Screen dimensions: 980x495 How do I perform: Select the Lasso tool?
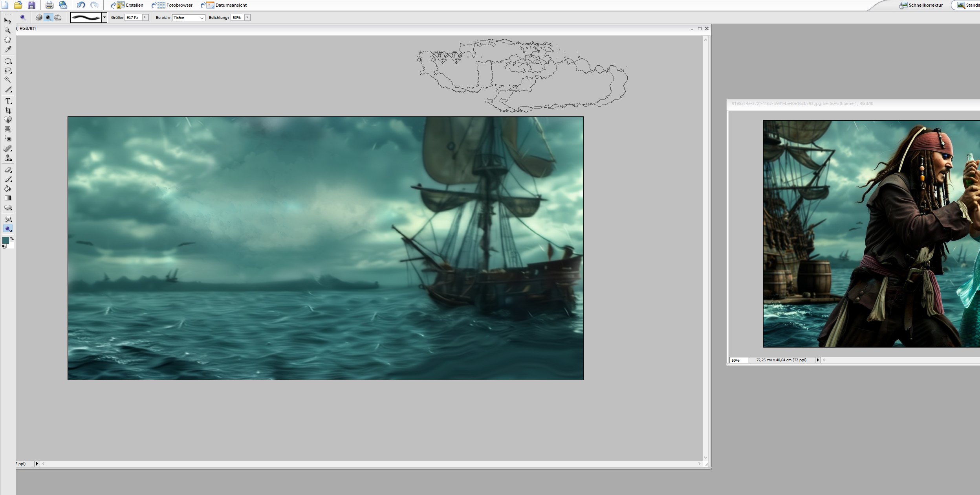(7, 71)
